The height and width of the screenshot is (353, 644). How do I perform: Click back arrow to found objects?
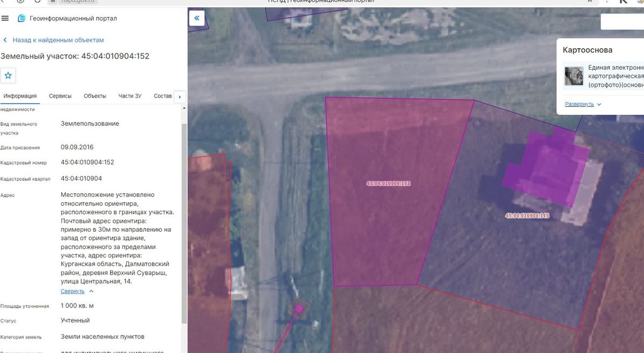5,40
